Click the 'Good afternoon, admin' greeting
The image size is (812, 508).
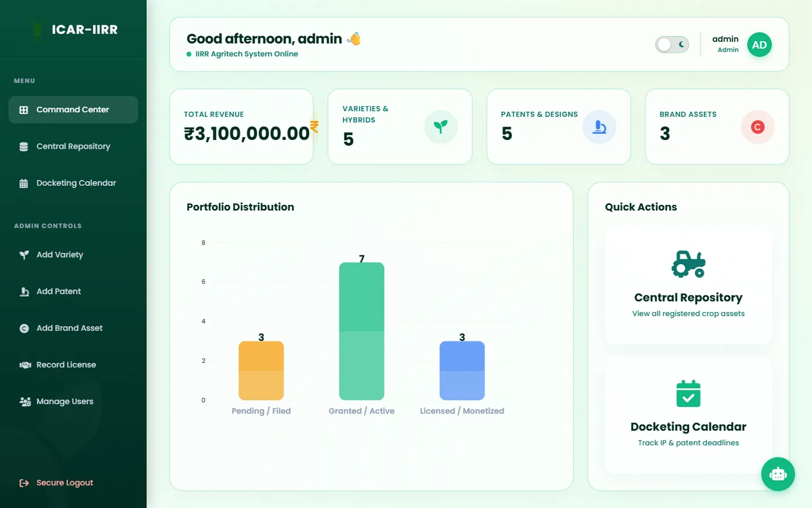click(x=264, y=39)
